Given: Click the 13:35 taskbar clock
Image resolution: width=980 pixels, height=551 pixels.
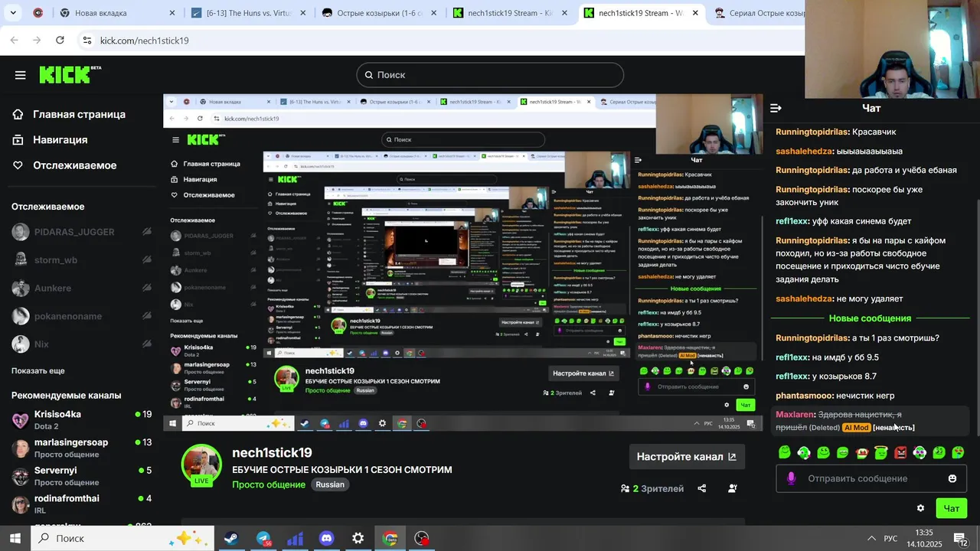Looking at the screenshot, I should tap(924, 533).
